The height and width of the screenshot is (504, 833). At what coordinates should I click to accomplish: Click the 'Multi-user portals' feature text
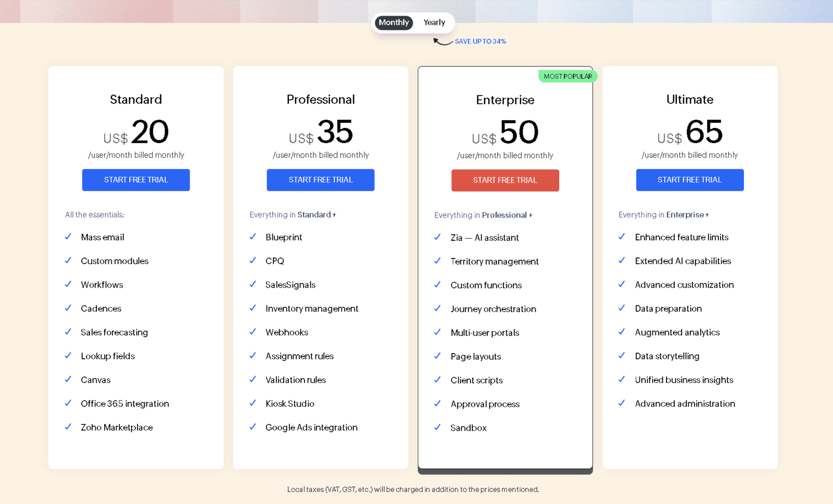pos(485,333)
